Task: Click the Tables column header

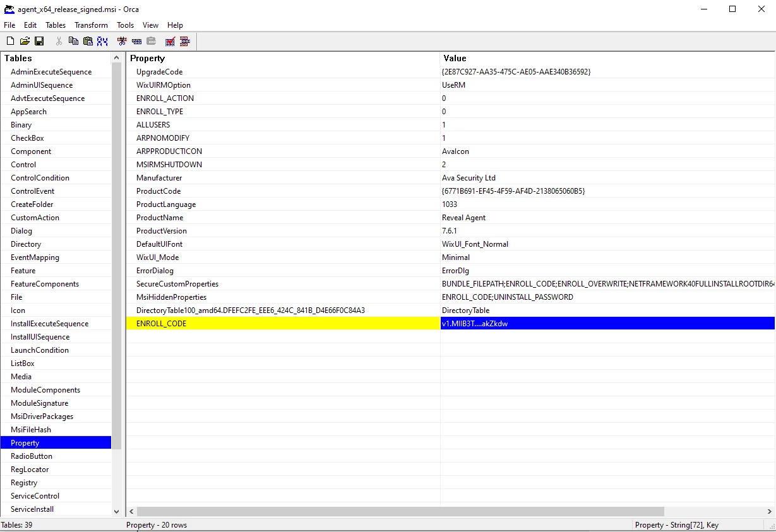Action: [56, 58]
